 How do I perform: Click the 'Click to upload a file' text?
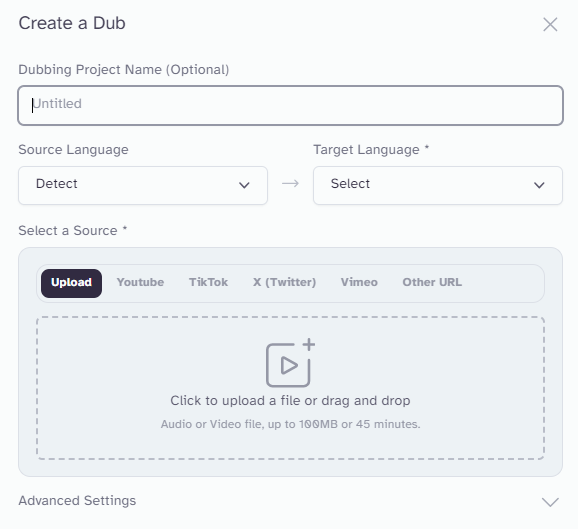coord(235,401)
